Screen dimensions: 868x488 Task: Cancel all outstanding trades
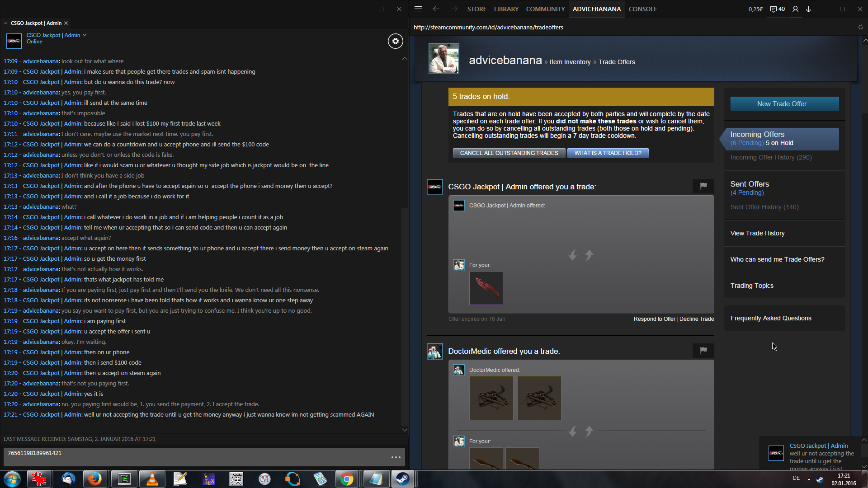pos(509,153)
